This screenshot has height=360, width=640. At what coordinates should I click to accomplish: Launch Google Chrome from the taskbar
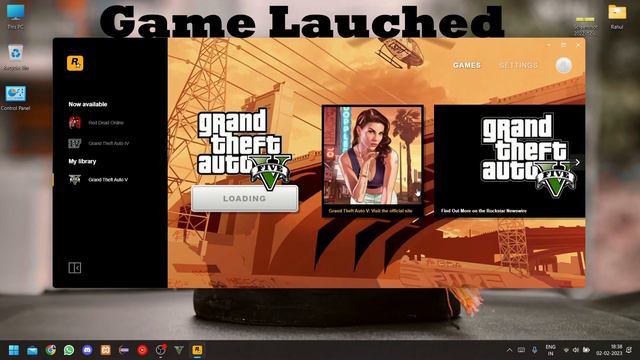pos(51,350)
